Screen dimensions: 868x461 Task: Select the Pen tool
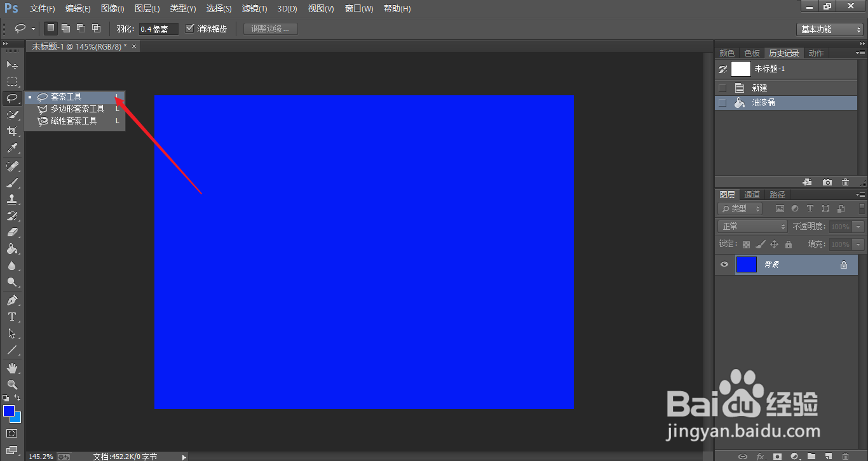(x=12, y=300)
